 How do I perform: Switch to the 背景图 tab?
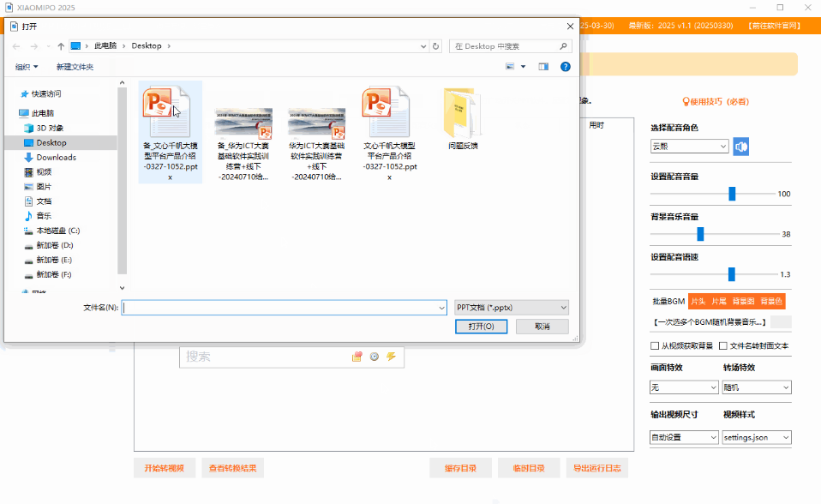(x=744, y=301)
